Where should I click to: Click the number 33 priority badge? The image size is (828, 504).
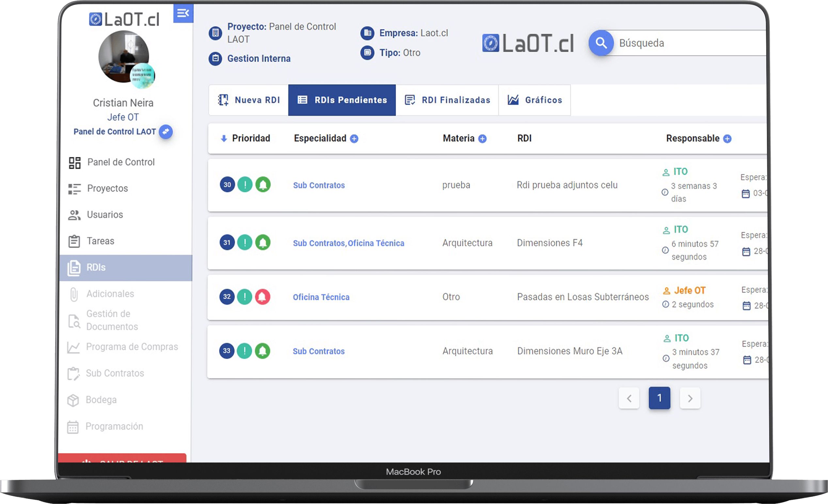point(227,351)
